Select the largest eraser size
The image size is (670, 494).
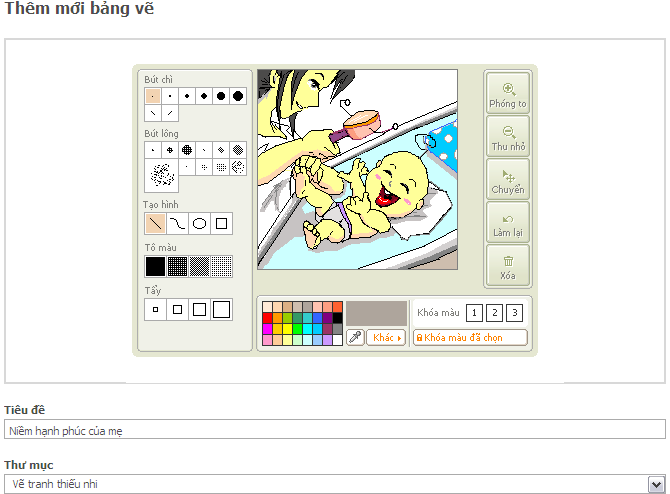(221, 310)
